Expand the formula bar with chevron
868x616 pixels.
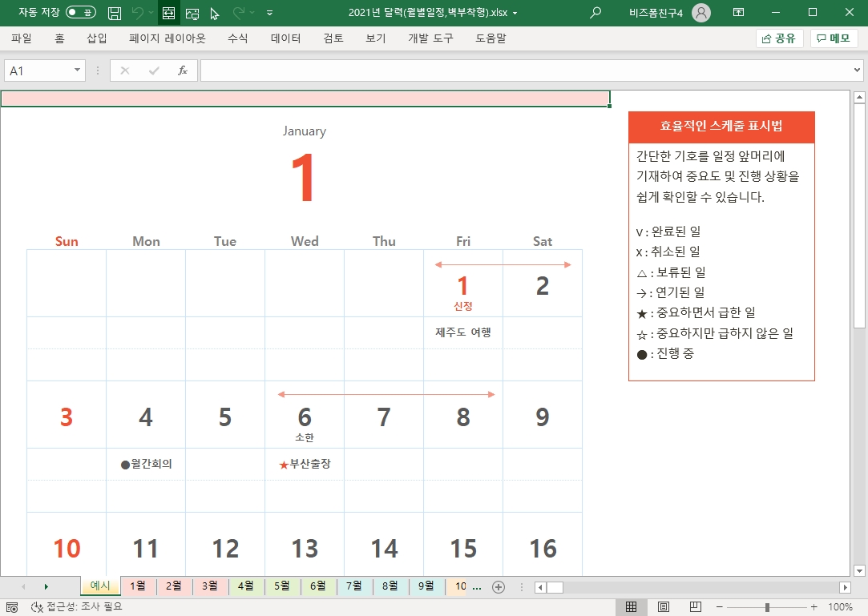click(x=857, y=70)
